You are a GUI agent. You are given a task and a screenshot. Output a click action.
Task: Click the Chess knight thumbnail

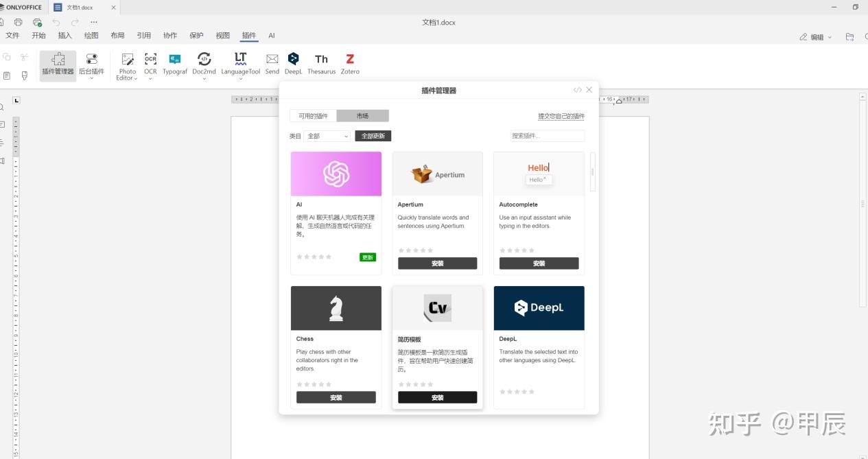(336, 308)
